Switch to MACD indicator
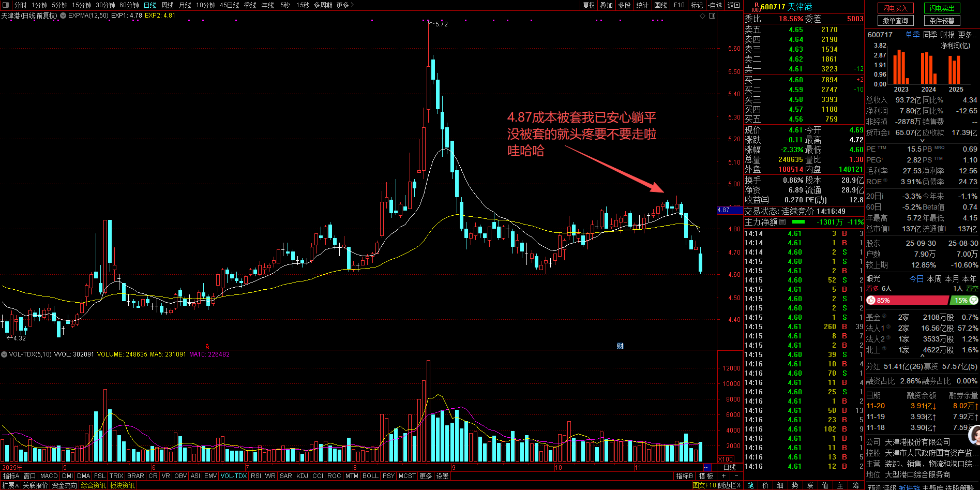The height and width of the screenshot is (490, 980). tap(49, 476)
